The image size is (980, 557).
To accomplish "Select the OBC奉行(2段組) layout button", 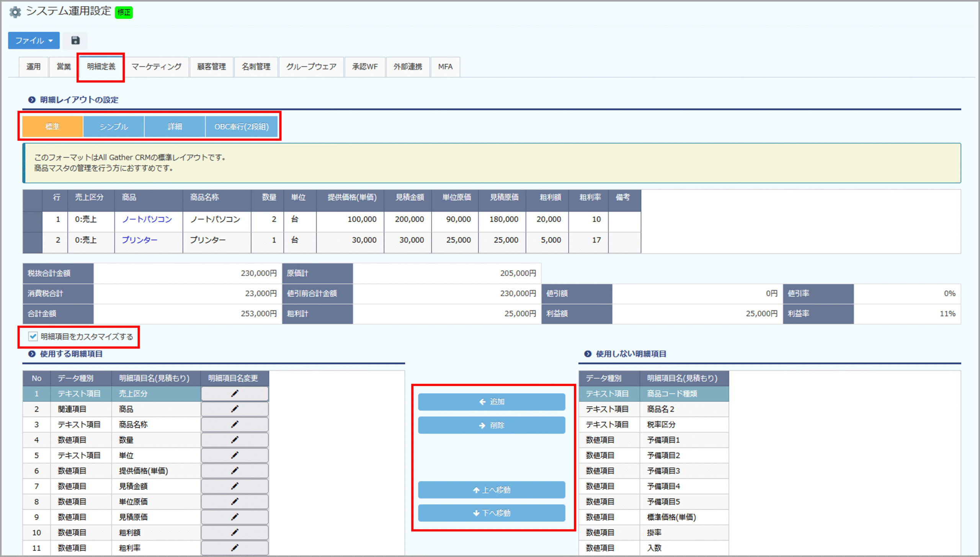I will [242, 126].
